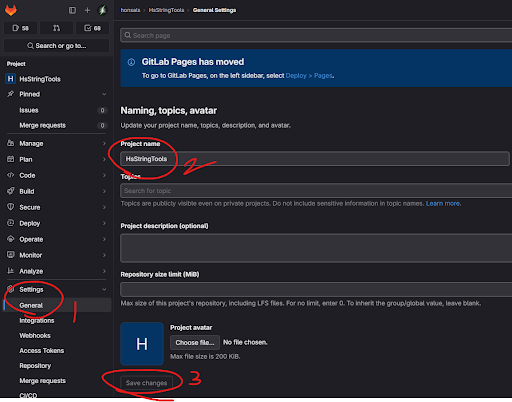The height and width of the screenshot is (402, 512).
Task: Open the to-do list counter 68
Action: point(92,28)
